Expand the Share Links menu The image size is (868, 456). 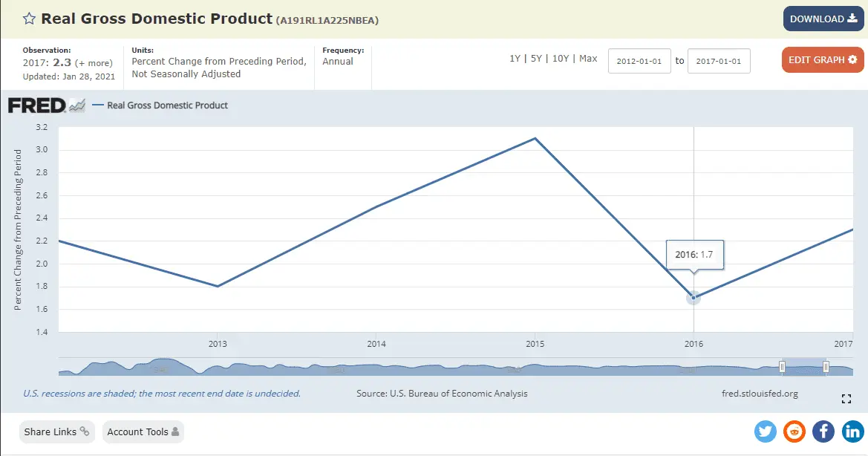56,431
